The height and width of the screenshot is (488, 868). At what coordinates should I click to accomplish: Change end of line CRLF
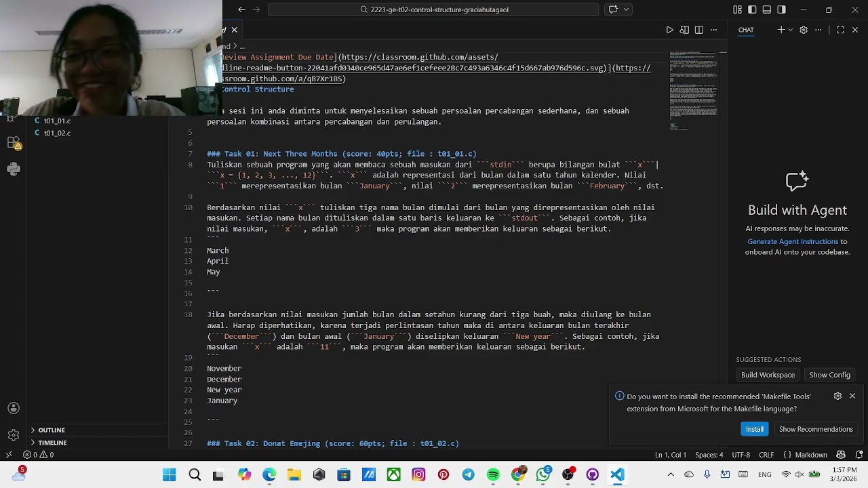point(766,455)
